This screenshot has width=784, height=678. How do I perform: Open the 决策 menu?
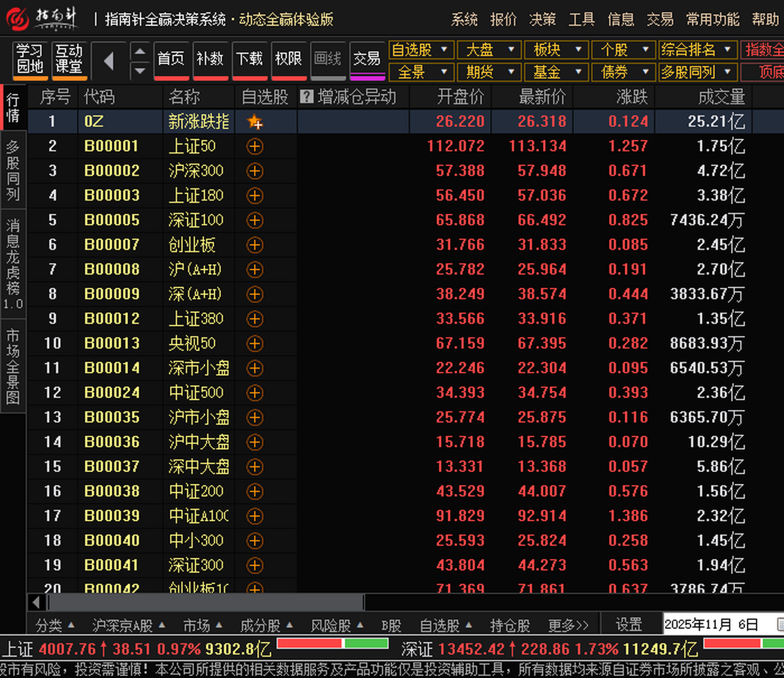coord(543,20)
